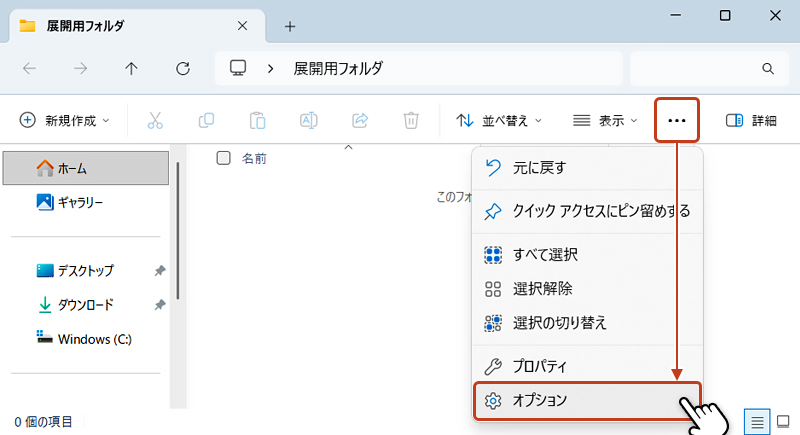Go forward with the right arrow
800x435 pixels.
(80, 68)
